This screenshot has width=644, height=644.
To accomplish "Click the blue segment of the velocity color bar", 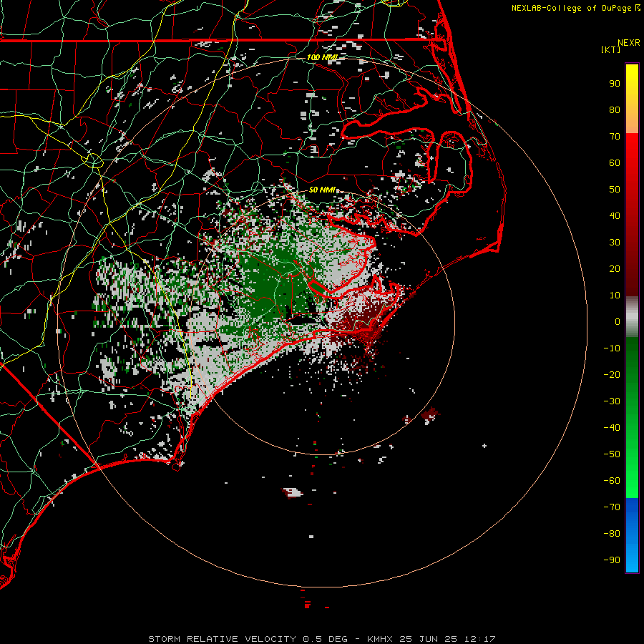I will coord(632,535).
